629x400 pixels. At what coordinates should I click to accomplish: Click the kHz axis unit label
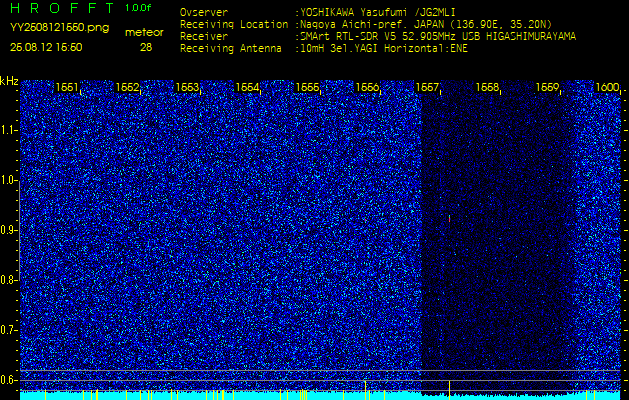click(9, 81)
